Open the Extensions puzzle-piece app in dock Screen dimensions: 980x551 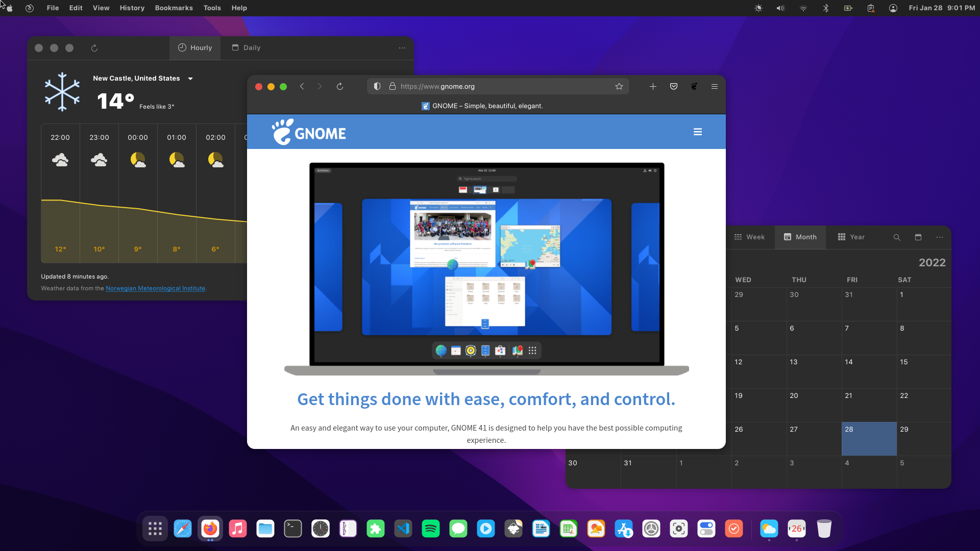point(376,529)
